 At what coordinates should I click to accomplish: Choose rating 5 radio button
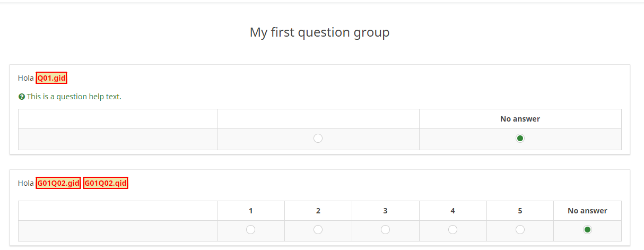click(x=520, y=230)
